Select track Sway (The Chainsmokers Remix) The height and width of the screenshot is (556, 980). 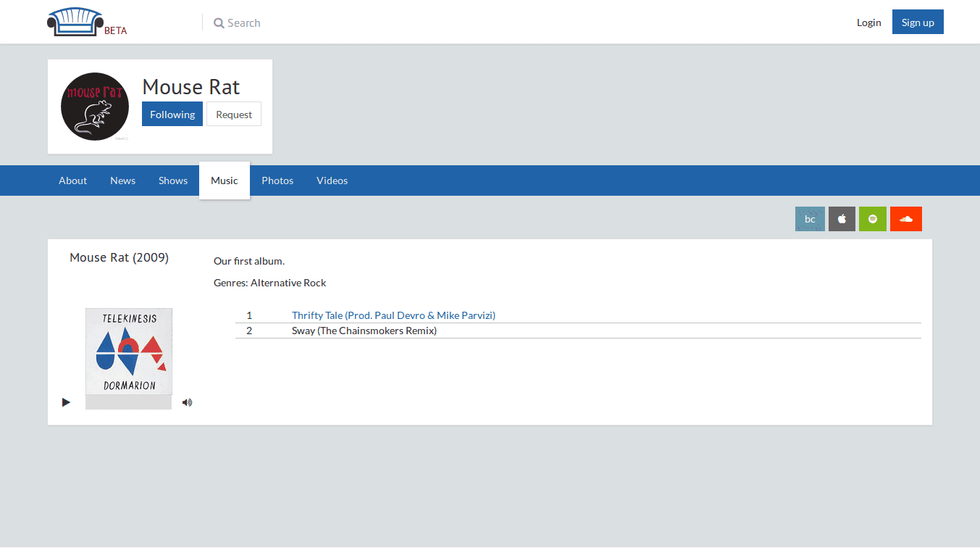(x=364, y=331)
